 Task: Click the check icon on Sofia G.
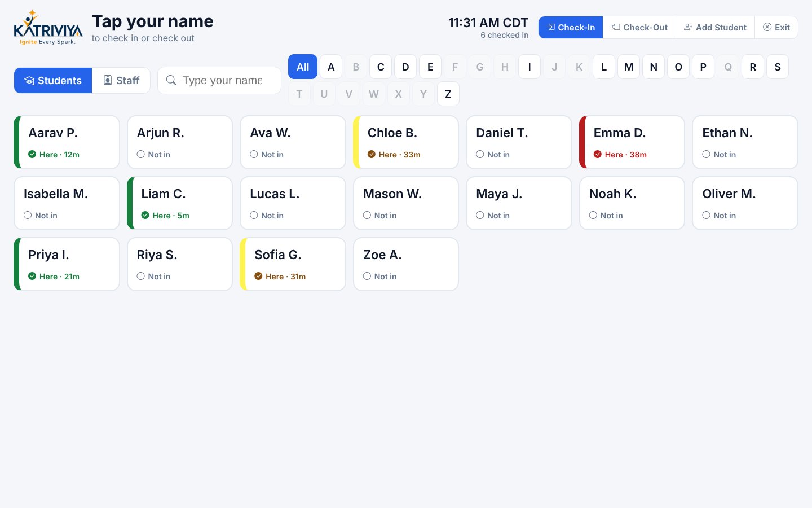[x=258, y=276]
